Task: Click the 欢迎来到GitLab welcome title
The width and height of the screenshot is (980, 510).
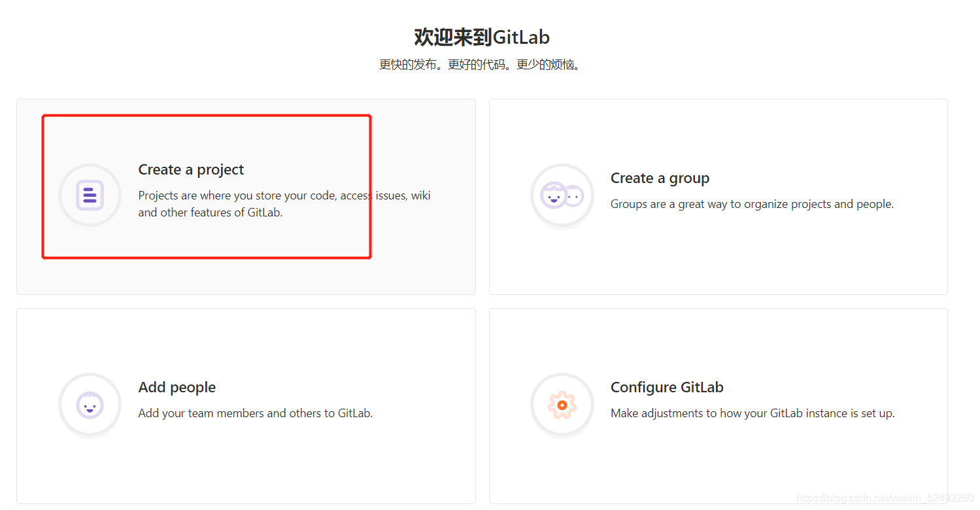Action: (x=482, y=37)
